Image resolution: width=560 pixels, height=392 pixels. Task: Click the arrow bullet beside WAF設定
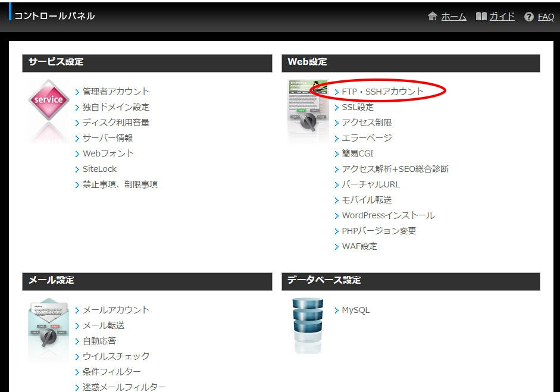point(336,247)
